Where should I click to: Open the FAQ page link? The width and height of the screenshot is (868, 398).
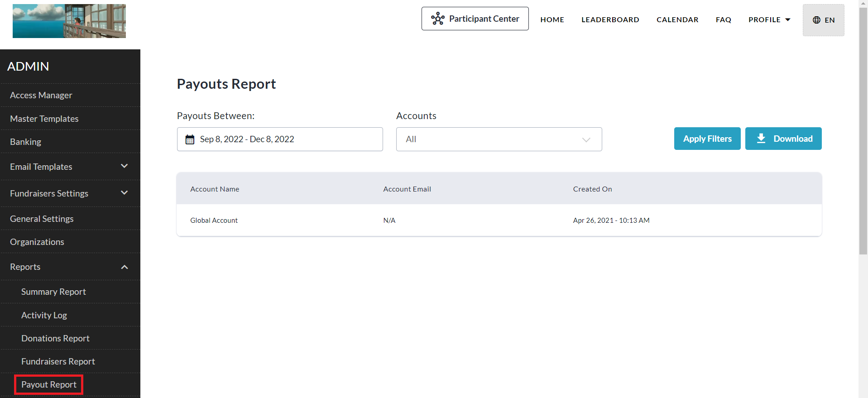pos(723,20)
